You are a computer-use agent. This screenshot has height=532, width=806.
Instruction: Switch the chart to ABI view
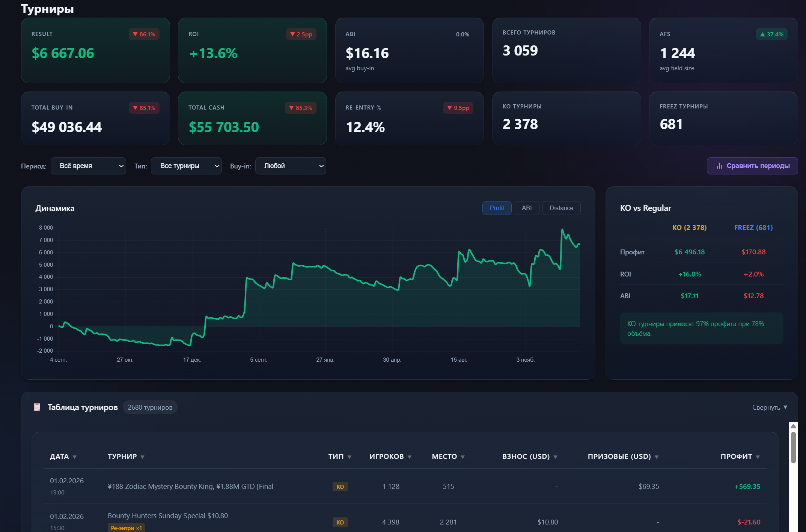tap(527, 208)
